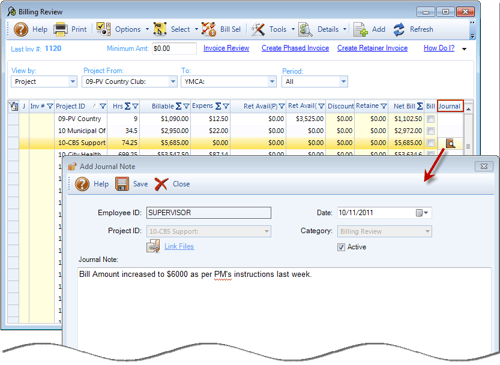Check Bill box for 10 Municipal Of row
500x365 pixels.
(x=431, y=131)
